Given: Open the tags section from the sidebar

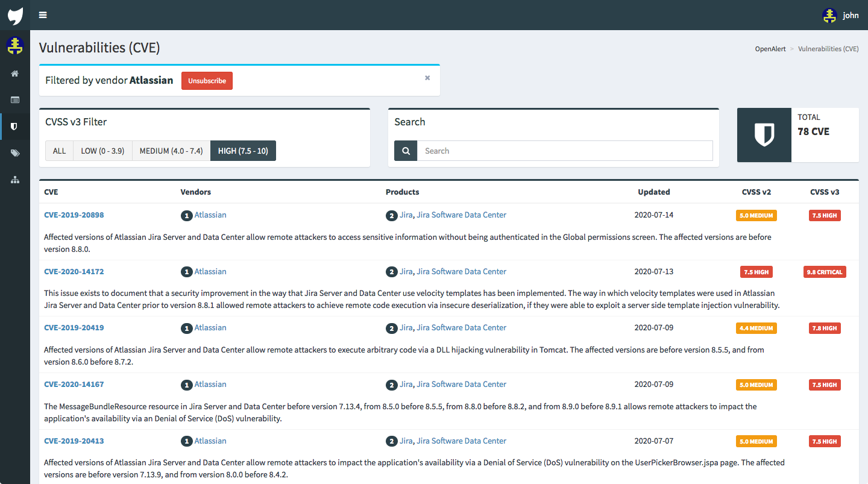Looking at the screenshot, I should [15, 152].
